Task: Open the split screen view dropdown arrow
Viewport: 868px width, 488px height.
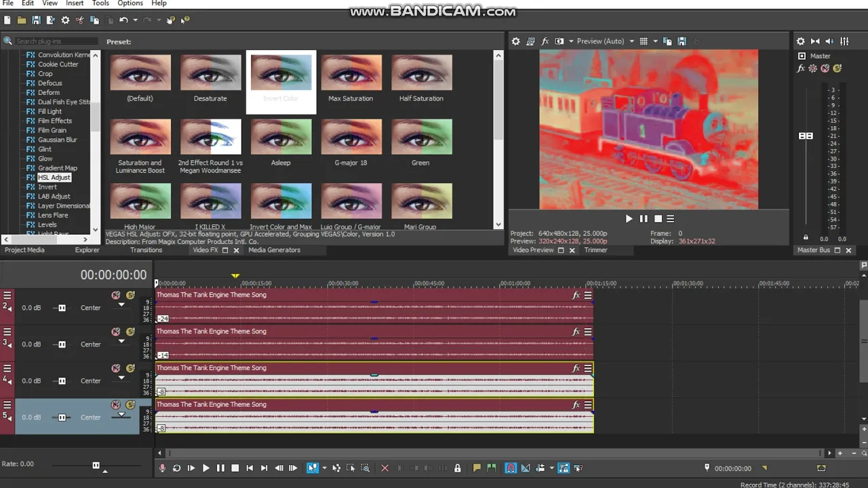Action: (571, 41)
